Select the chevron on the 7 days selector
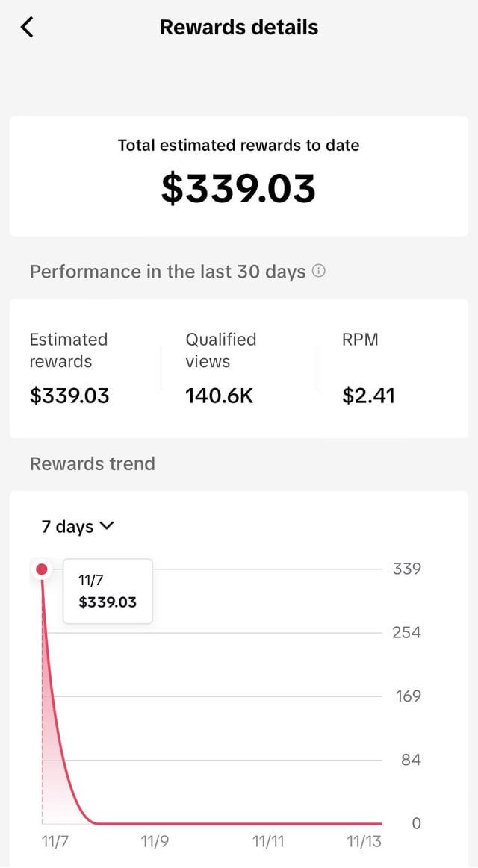The width and height of the screenshot is (478, 868). click(x=107, y=526)
